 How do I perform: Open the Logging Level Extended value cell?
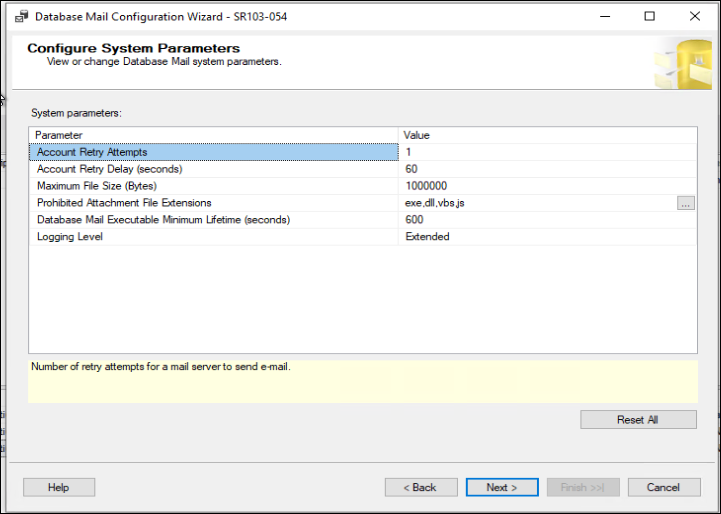tap(548, 237)
